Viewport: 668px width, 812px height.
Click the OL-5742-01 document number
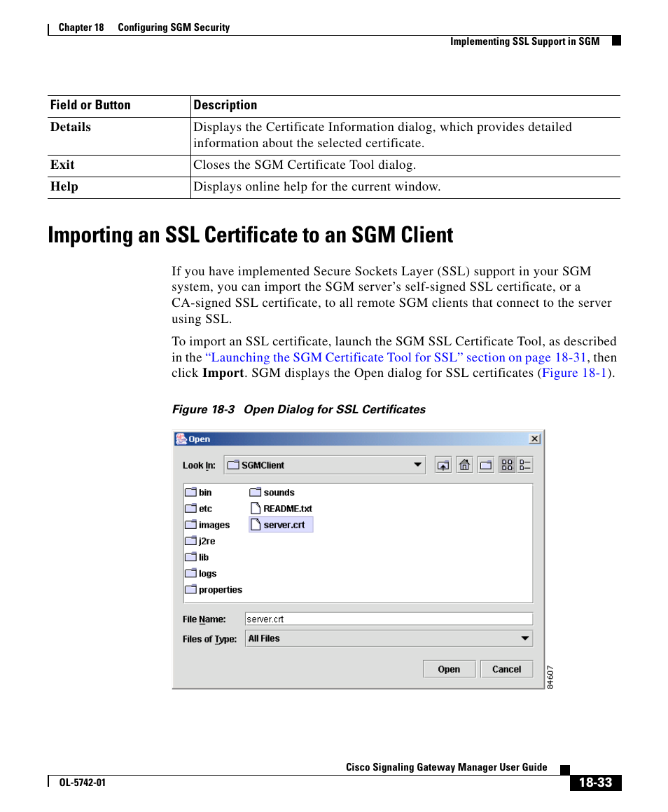[x=82, y=783]
